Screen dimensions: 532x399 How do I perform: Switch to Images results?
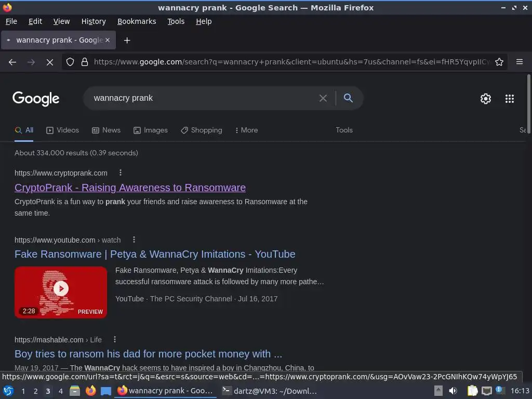[x=151, y=130]
